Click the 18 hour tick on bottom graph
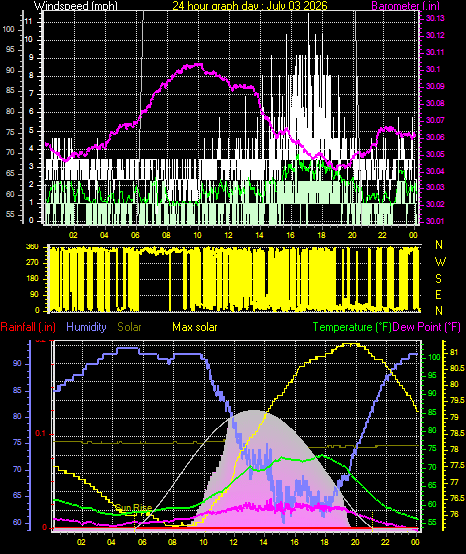 [x=325, y=541]
